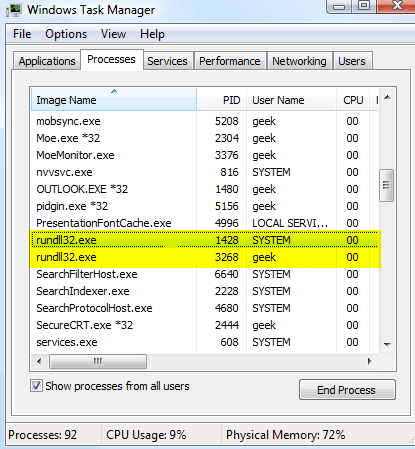Sort processes by CPU column
415x449 pixels.
click(353, 100)
